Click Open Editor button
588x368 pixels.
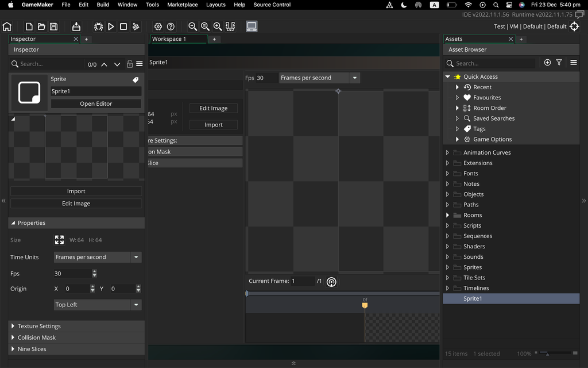(x=96, y=103)
